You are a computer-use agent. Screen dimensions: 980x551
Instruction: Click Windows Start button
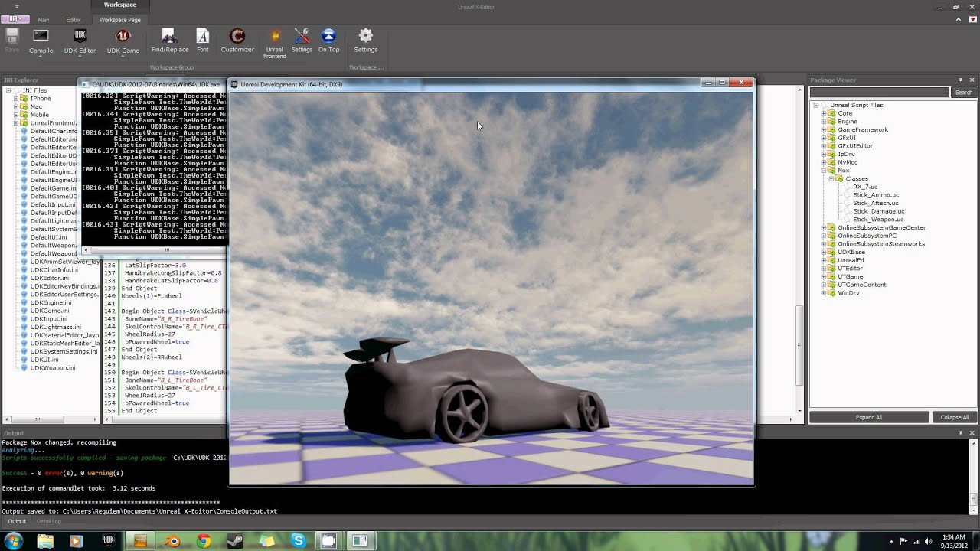(13, 541)
